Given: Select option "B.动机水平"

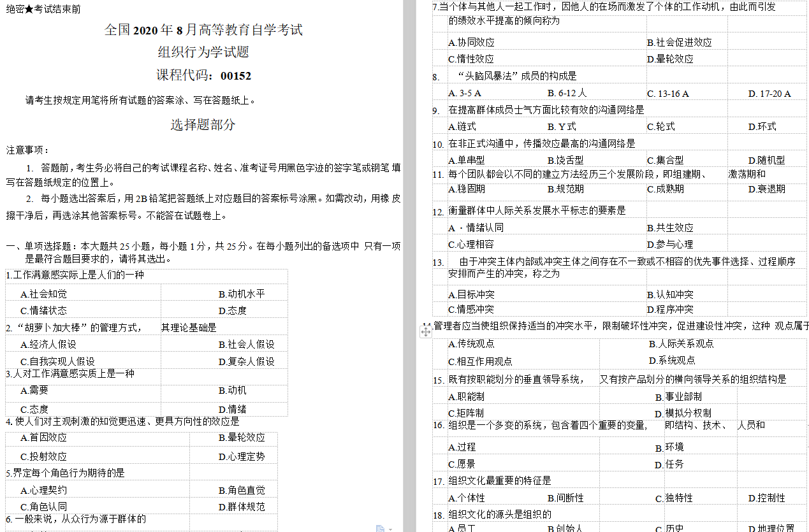Looking at the screenshot, I should (241, 294).
